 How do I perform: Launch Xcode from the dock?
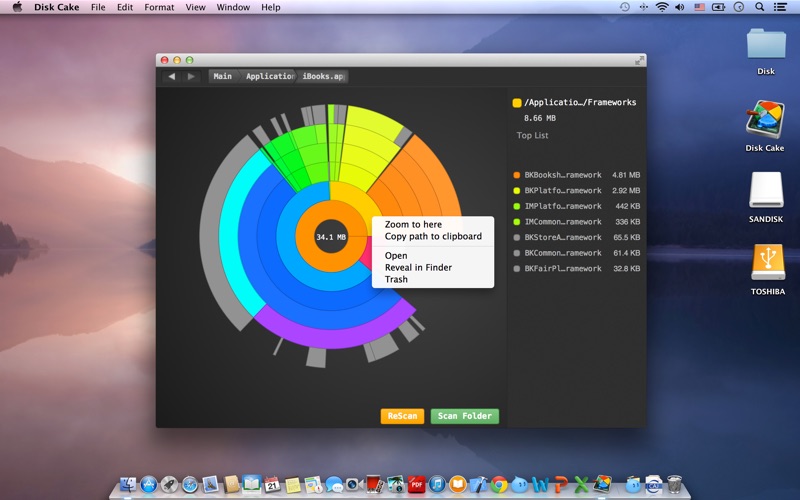(478, 484)
